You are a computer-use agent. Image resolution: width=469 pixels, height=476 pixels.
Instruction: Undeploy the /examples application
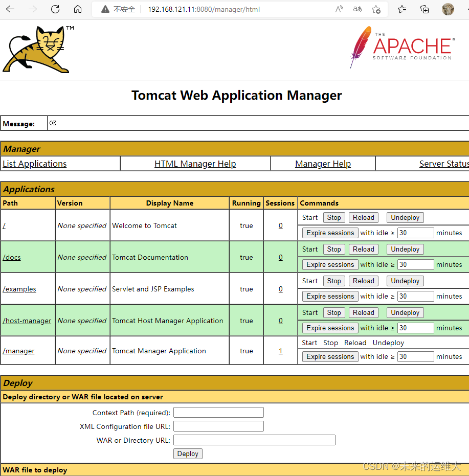pyautogui.click(x=405, y=281)
